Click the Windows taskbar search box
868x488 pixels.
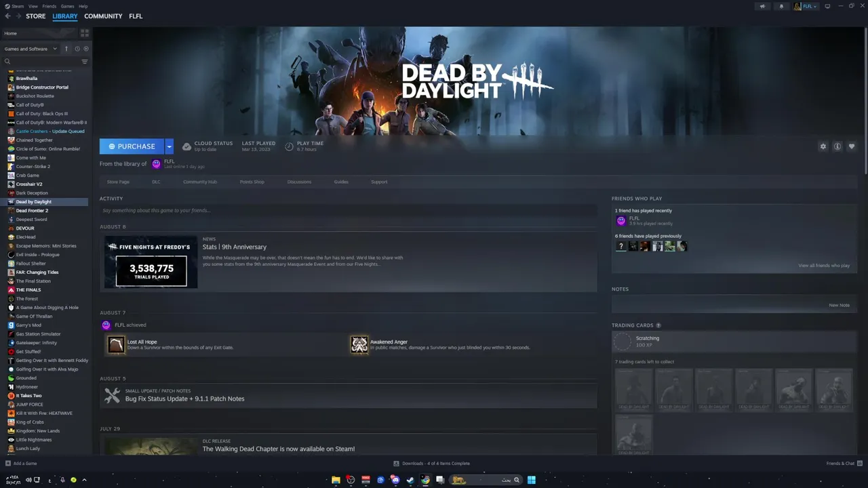point(487,480)
